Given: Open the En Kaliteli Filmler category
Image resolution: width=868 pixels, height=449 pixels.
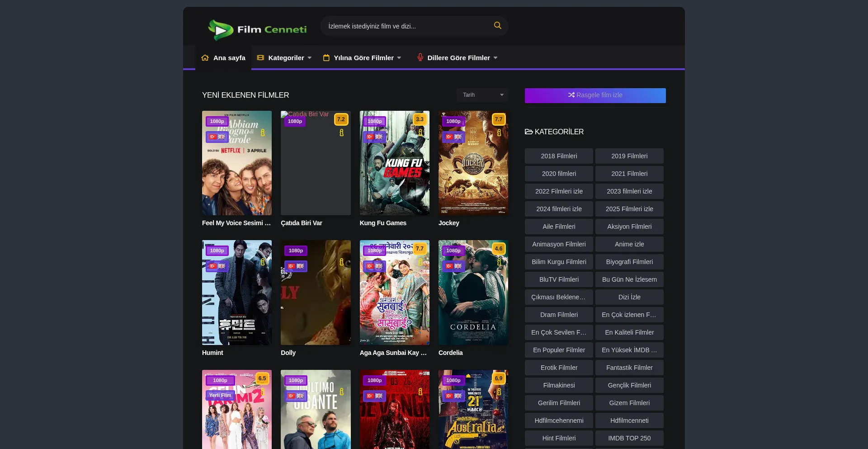Looking at the screenshot, I should click(x=629, y=332).
